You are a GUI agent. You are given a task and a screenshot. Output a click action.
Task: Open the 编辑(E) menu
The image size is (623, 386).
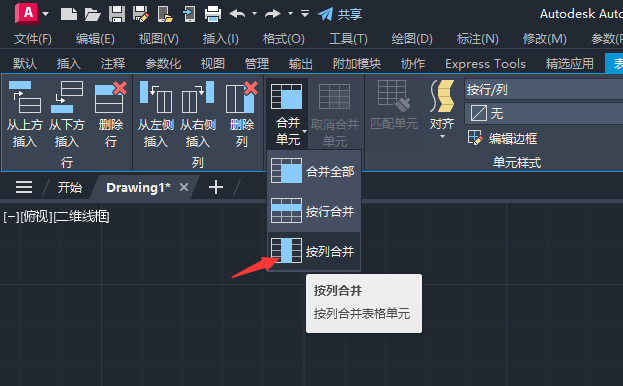tap(95, 39)
